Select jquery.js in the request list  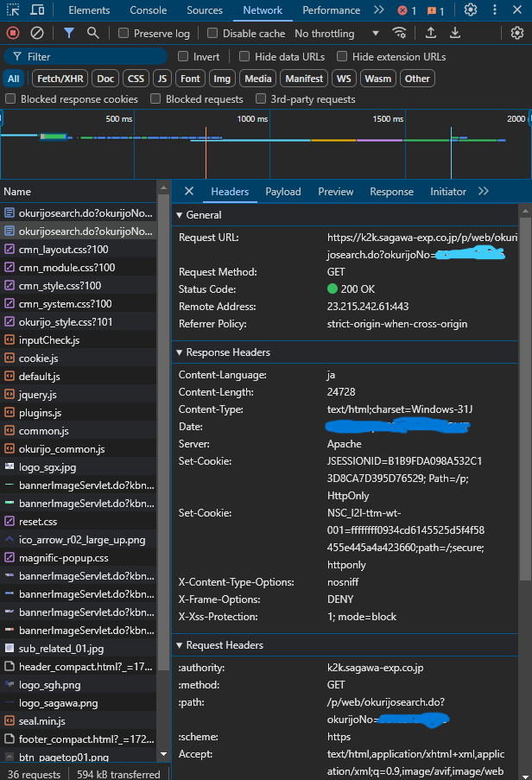[x=37, y=395]
